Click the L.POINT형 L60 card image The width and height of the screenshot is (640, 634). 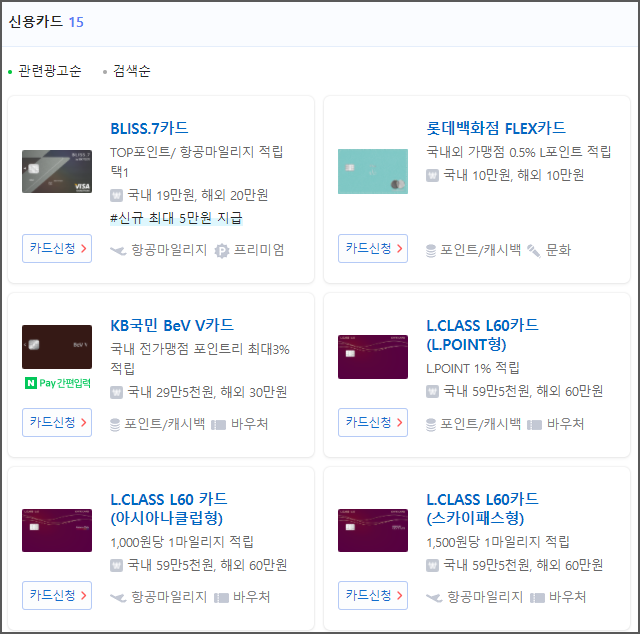point(373,357)
